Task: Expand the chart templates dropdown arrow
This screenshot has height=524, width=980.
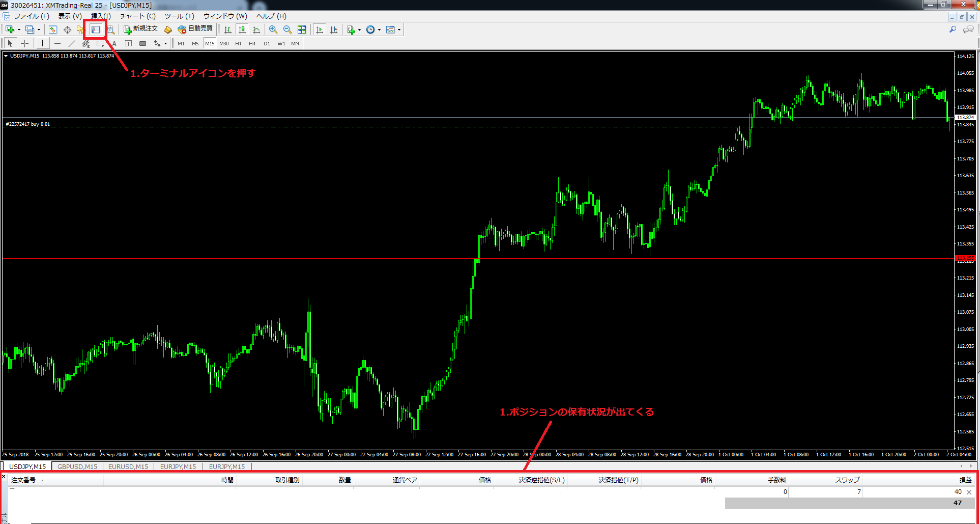Action: coord(399,30)
